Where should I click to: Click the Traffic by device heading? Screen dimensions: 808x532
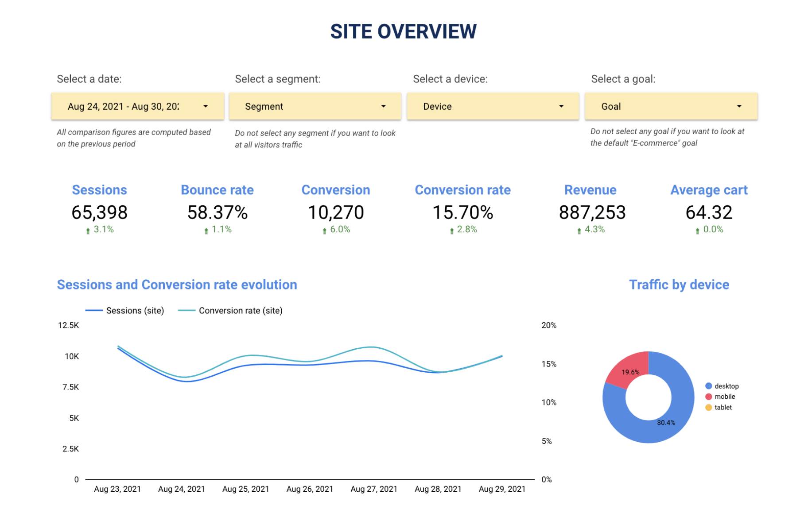click(679, 285)
